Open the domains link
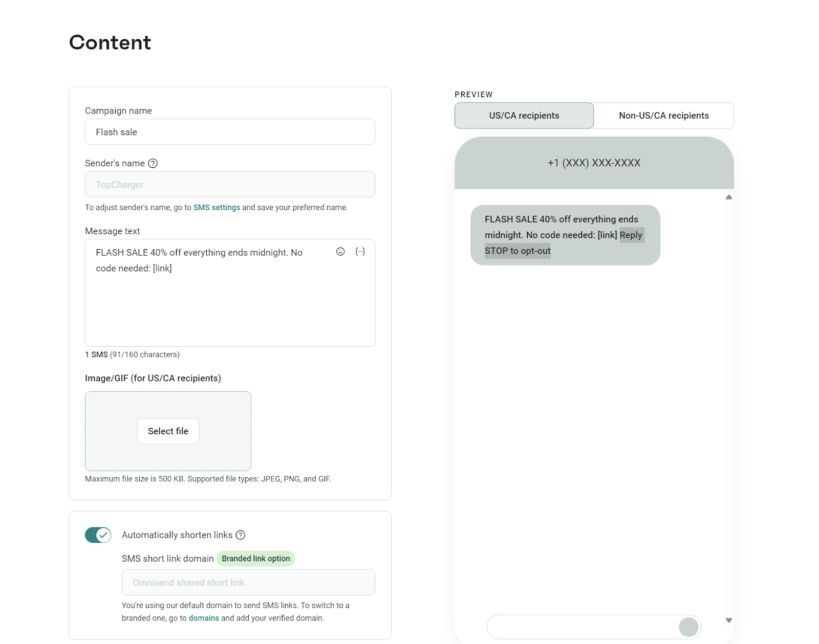Screen dimensions: 819x644 pyautogui.click(x=204, y=618)
